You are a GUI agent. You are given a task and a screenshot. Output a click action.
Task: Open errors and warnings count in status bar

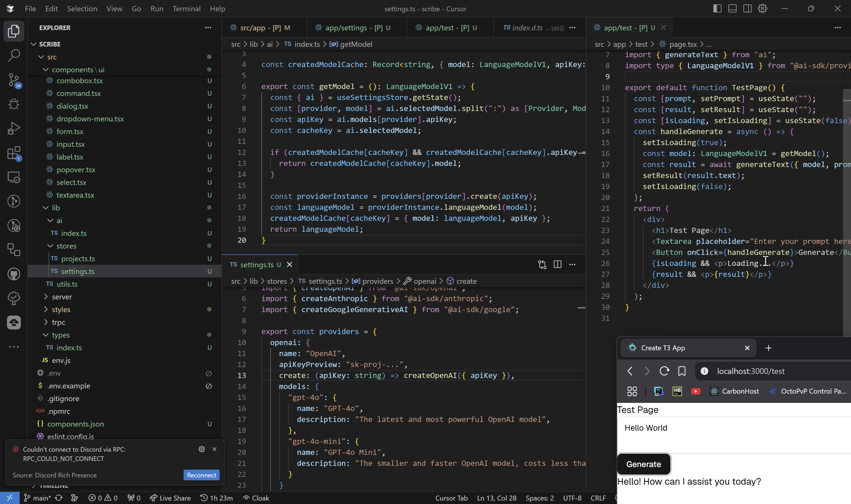click(x=103, y=498)
